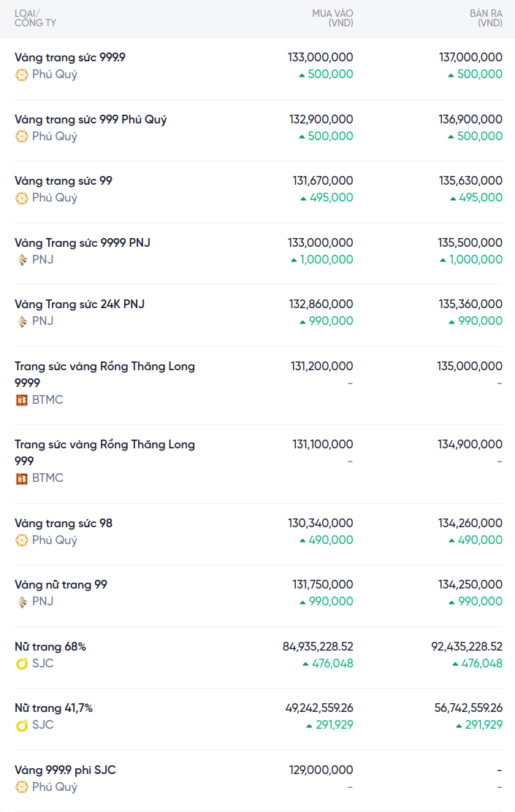Click SJC logo under Nữ trang 41,7%
The image size is (515, 812).
coord(22,725)
